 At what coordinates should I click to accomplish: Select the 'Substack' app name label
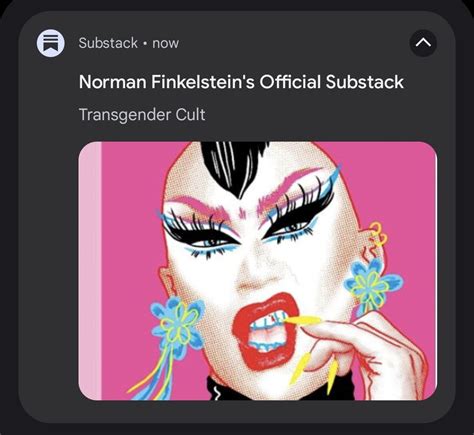tap(108, 43)
